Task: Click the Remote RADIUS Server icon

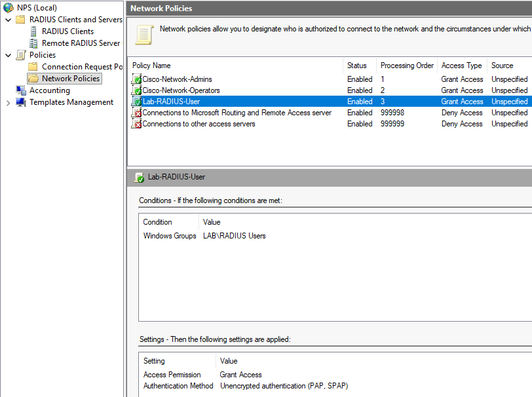Action: coord(33,43)
